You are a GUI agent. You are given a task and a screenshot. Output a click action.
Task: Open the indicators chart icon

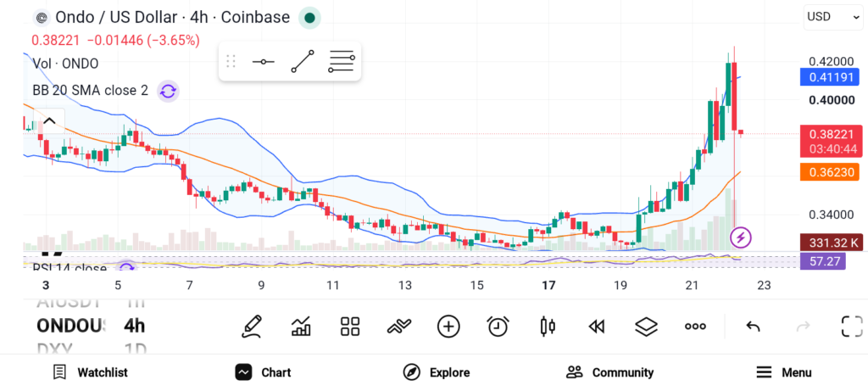[x=301, y=327]
